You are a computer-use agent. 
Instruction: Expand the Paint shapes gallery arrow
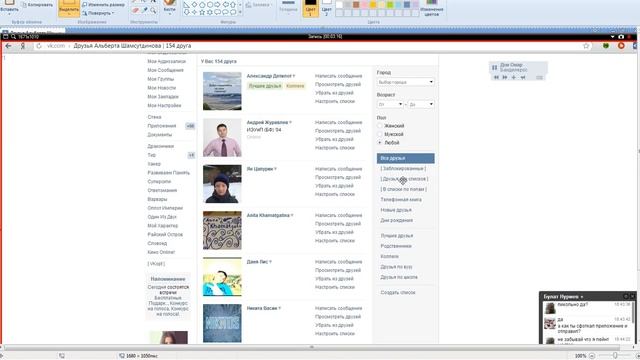pyautogui.click(x=240, y=12)
